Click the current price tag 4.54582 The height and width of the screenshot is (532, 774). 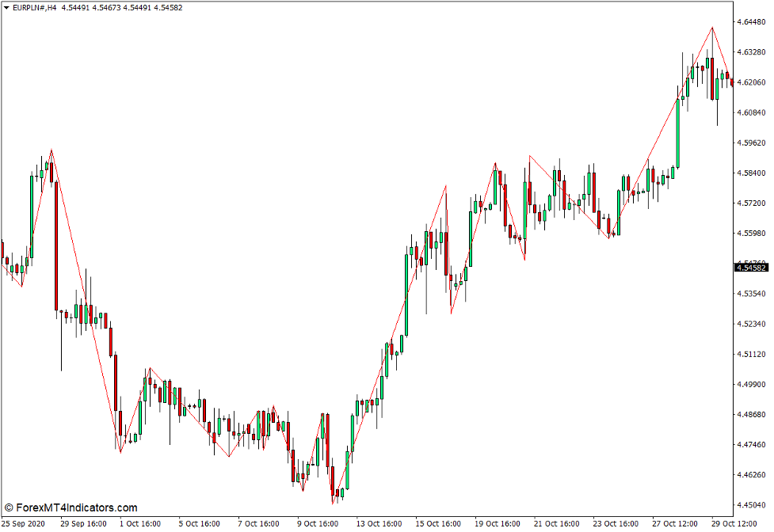pyautogui.click(x=750, y=267)
